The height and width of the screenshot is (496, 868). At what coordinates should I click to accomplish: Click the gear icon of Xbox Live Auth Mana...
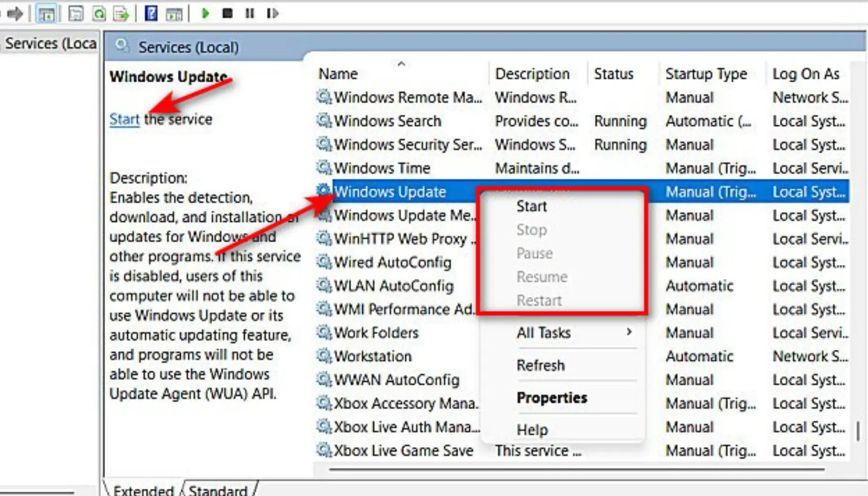click(324, 426)
